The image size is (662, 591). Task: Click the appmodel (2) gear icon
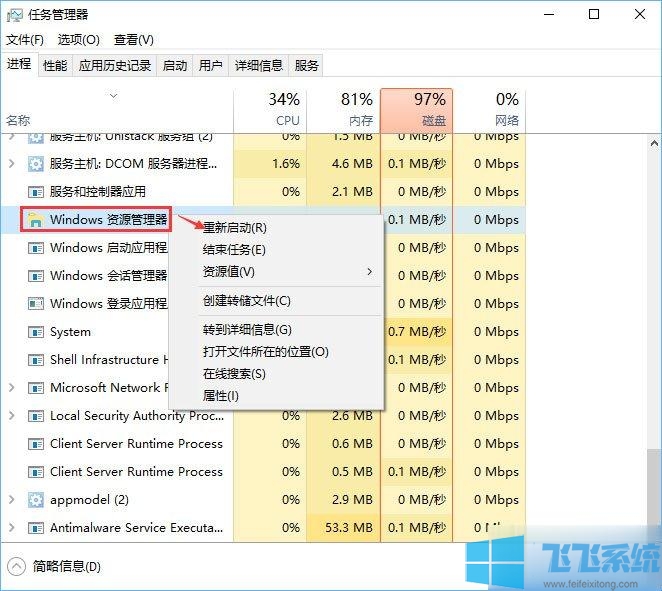click(x=35, y=500)
